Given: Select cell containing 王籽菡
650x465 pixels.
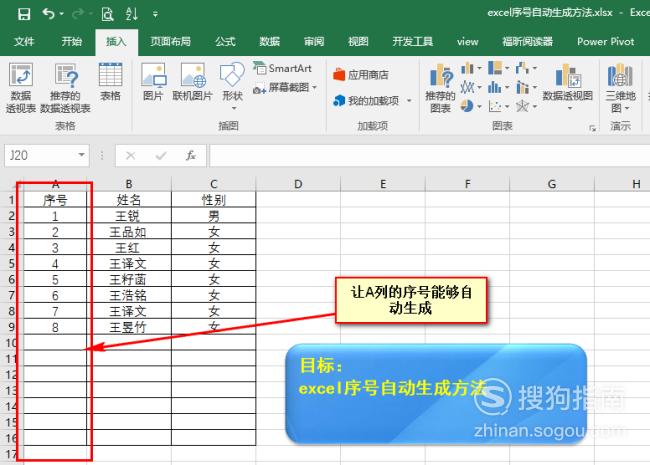Looking at the screenshot, I should 129,280.
